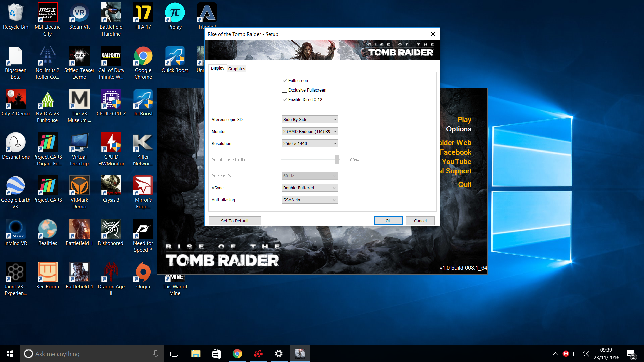Click the Windows Start button
644x362 pixels.
tap(10, 354)
